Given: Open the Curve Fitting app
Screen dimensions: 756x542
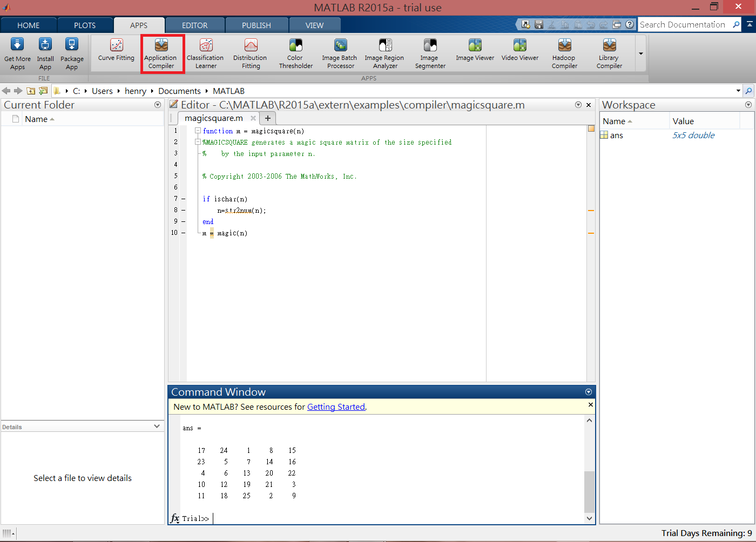Looking at the screenshot, I should point(115,52).
